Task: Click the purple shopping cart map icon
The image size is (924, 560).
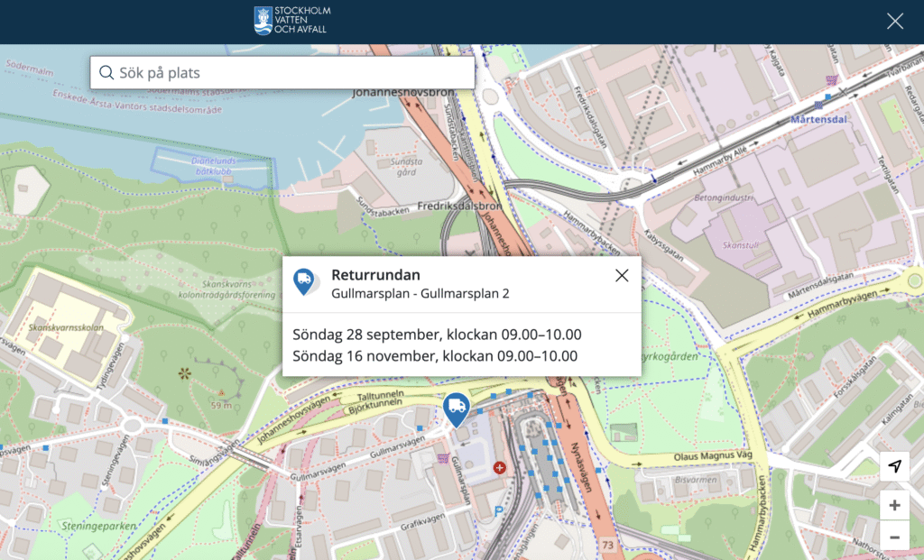Action: pyautogui.click(x=442, y=459)
